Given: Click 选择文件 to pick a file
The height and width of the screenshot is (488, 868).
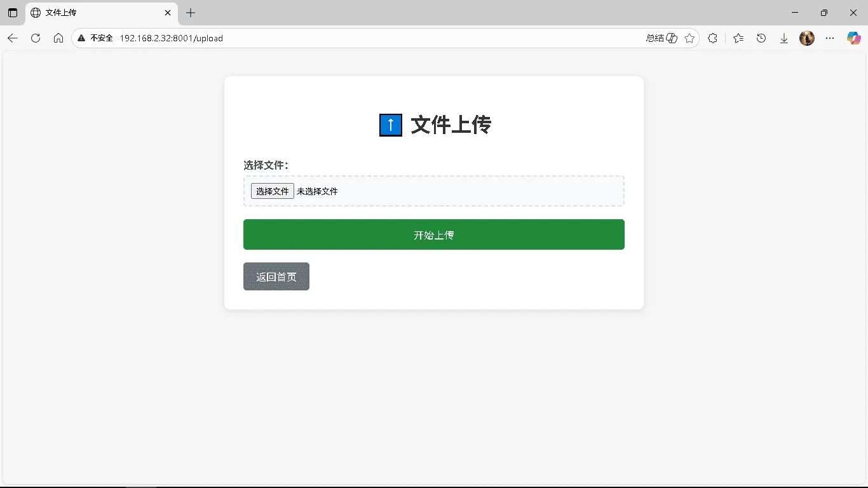Looking at the screenshot, I should tap(272, 191).
